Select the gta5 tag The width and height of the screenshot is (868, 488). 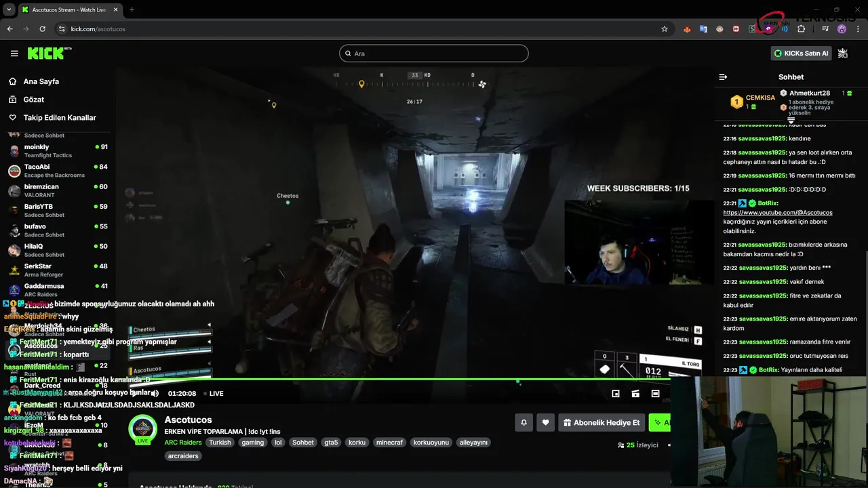pos(331,442)
